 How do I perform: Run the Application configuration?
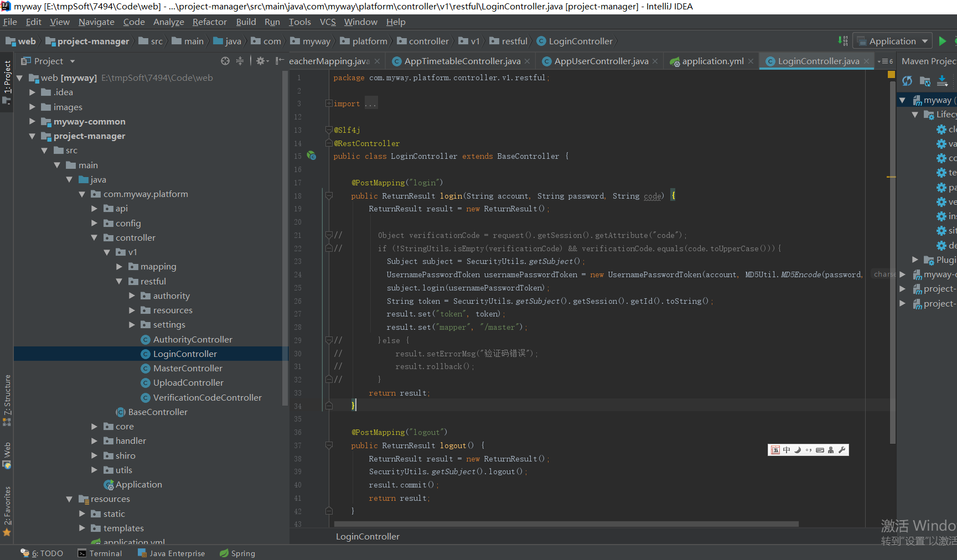pos(943,41)
